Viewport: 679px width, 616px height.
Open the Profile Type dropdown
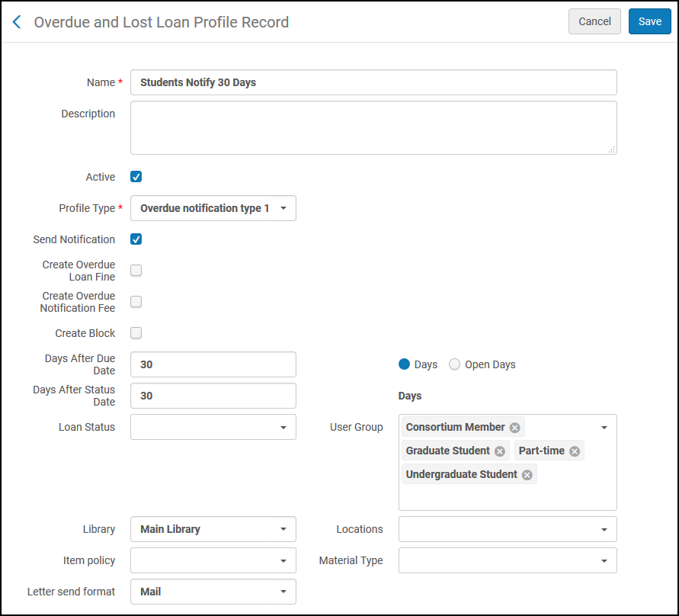[213, 208]
